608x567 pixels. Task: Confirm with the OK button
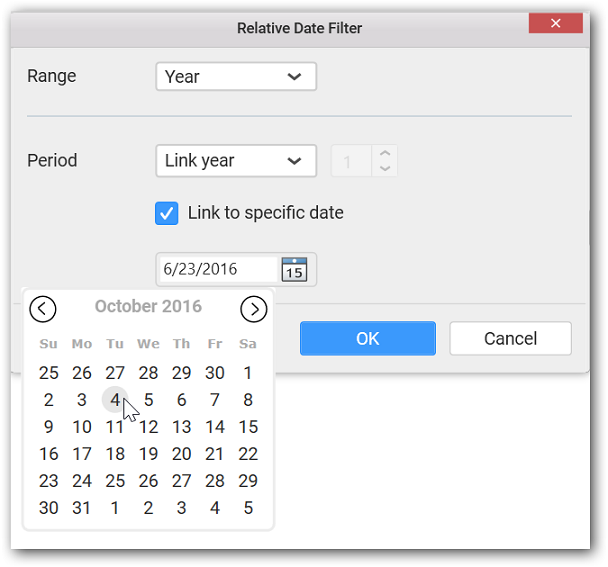click(x=368, y=338)
